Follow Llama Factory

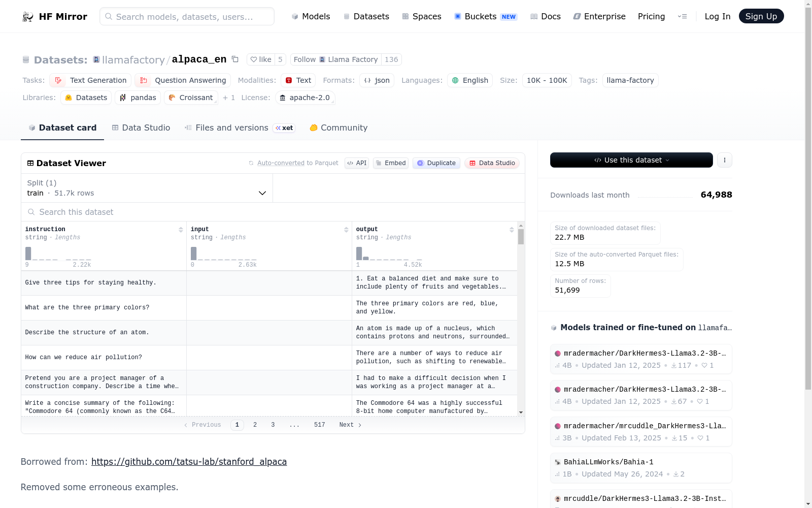[x=336, y=59]
